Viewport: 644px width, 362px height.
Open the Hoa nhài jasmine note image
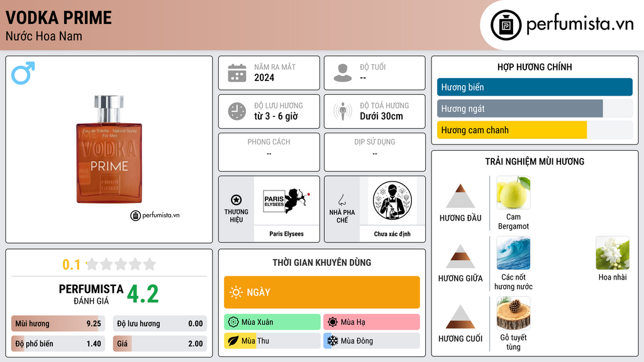613,253
